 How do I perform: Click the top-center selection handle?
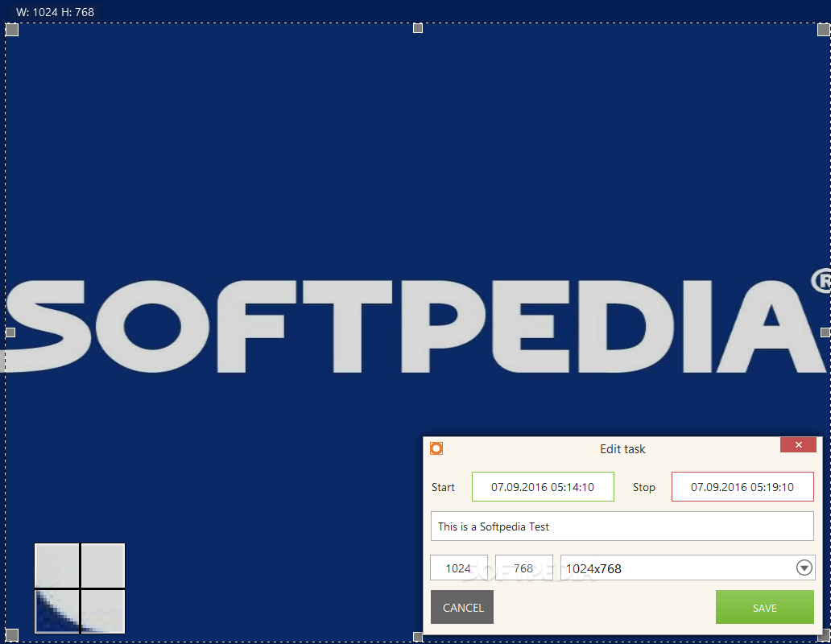point(418,28)
